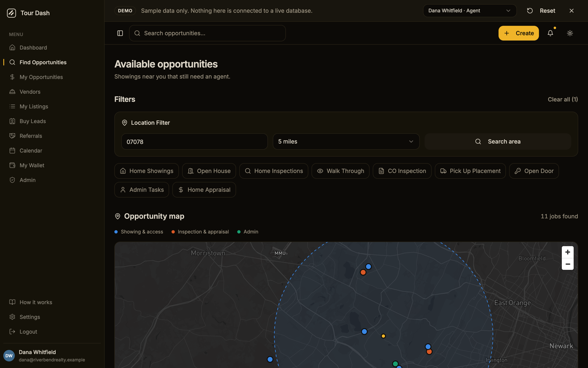
Task: Close the demo banner
Action: [571, 11]
